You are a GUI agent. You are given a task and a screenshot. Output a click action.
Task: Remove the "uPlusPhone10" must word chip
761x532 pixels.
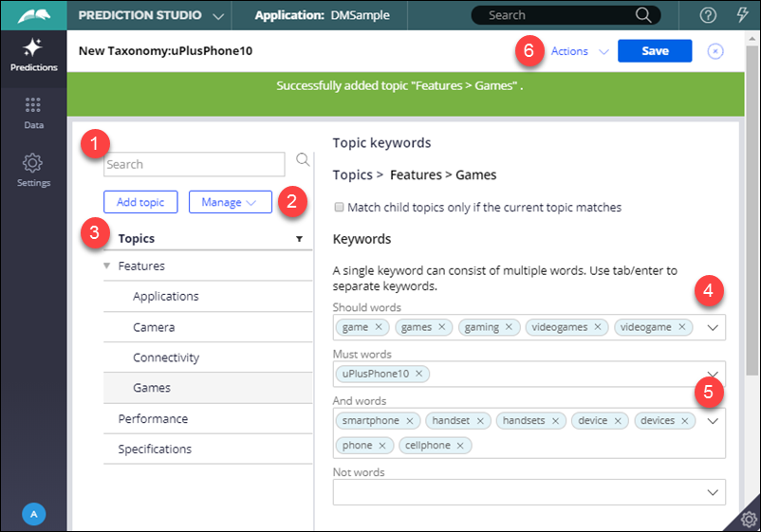(x=418, y=374)
